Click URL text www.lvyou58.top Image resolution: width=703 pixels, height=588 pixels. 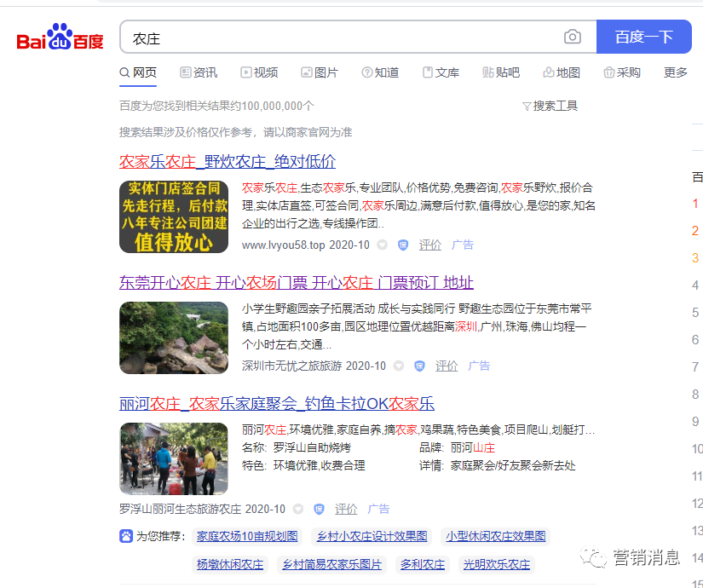coord(284,245)
